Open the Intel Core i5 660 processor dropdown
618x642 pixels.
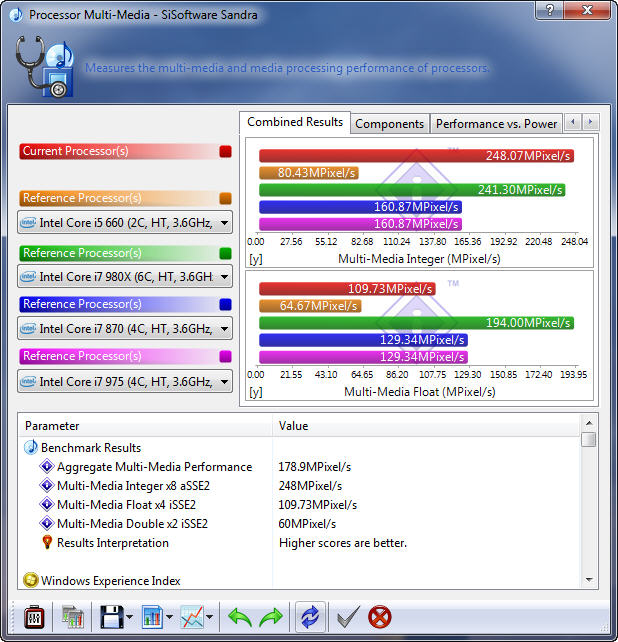[125, 223]
